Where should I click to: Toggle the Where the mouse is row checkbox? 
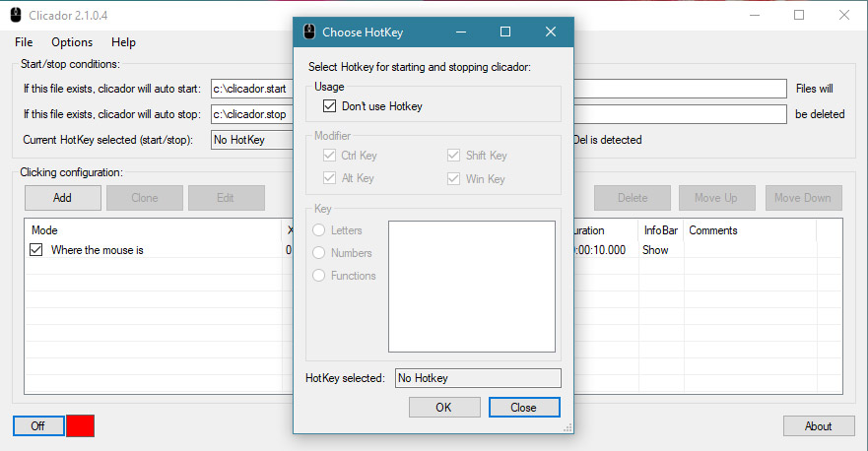pos(36,250)
